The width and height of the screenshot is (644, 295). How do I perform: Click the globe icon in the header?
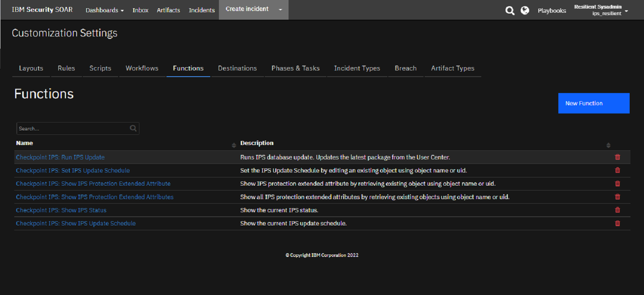[525, 10]
